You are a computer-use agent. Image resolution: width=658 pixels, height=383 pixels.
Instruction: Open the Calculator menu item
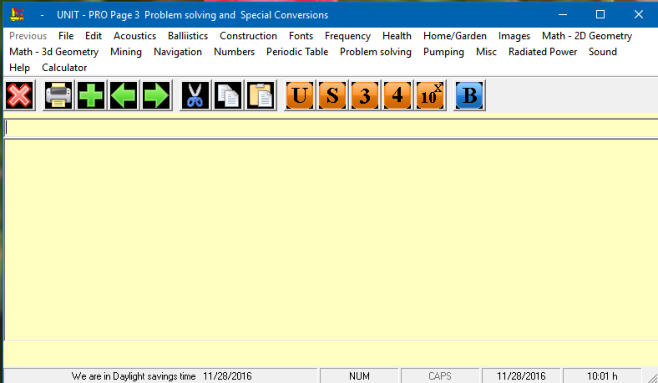click(x=64, y=68)
